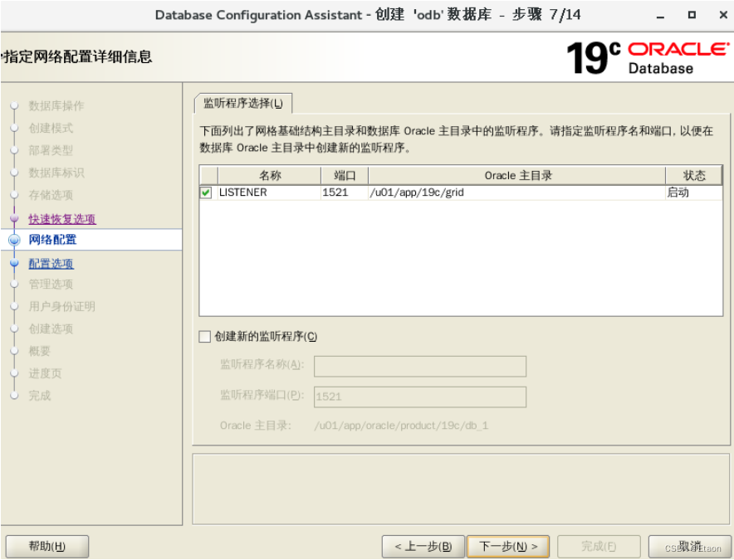
Task: Click 帮助(H) help button
Action: click(46, 546)
